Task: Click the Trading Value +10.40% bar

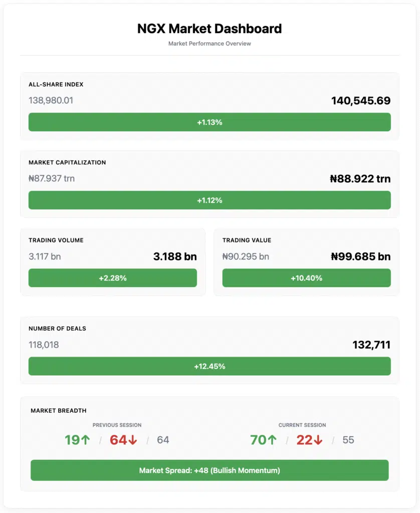Action: point(306,278)
